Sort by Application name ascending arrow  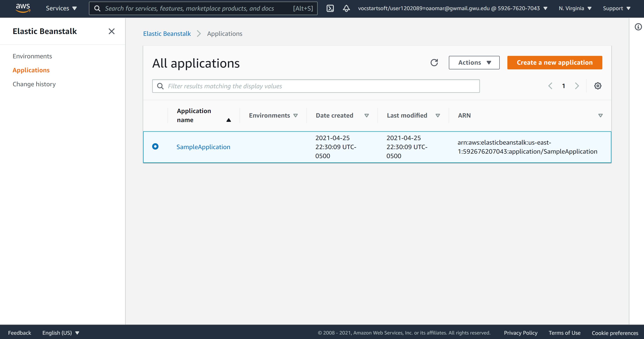pyautogui.click(x=228, y=120)
